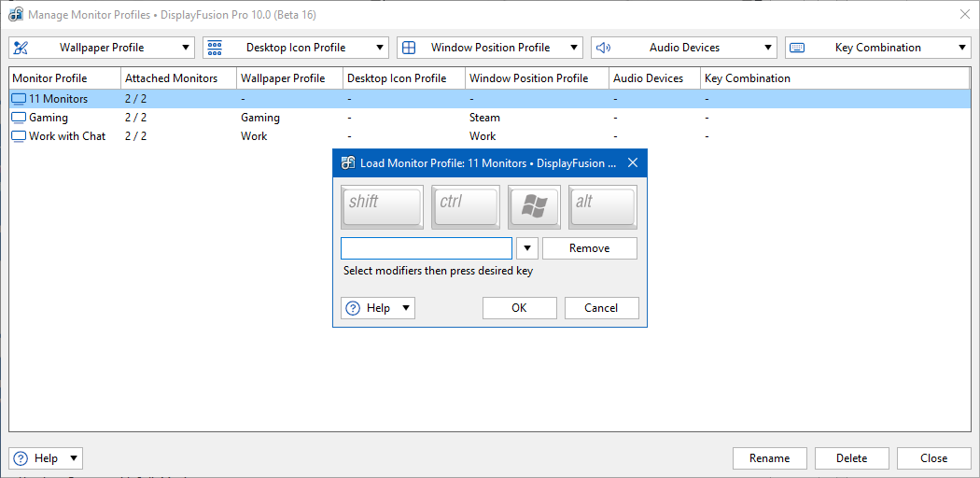
Task: Click 2 / 2 in Work with Chat row
Action: [135, 136]
